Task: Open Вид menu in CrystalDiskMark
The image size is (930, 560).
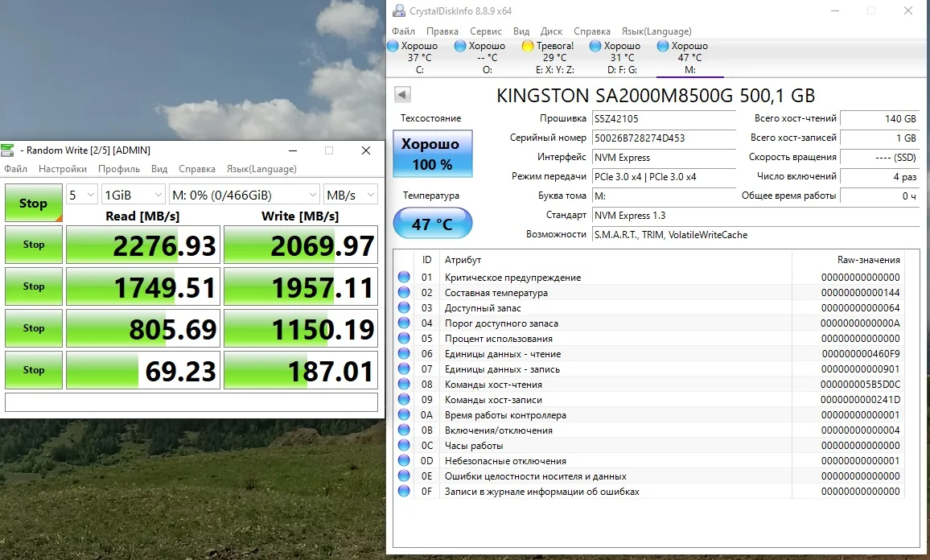Action: click(x=159, y=168)
